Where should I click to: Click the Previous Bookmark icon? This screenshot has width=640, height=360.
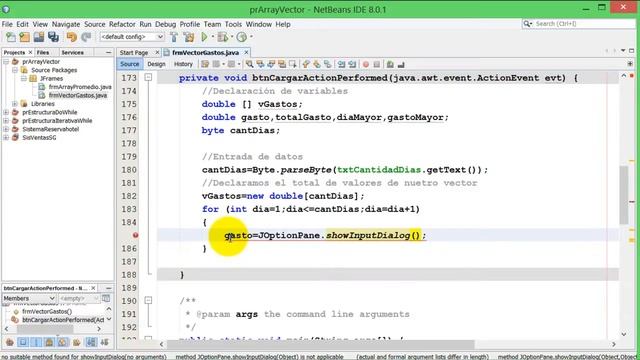pyautogui.click(x=306, y=64)
